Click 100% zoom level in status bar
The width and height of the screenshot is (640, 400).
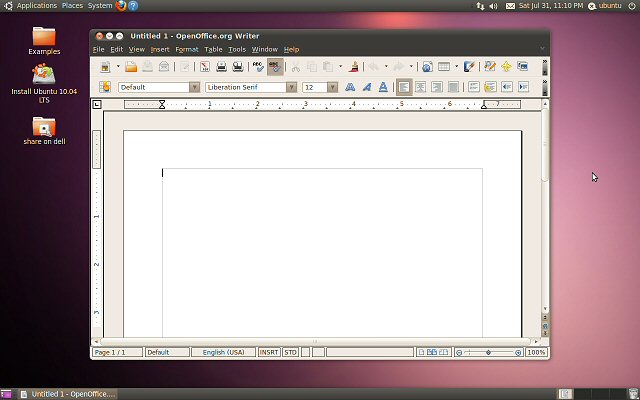pyautogui.click(x=536, y=352)
